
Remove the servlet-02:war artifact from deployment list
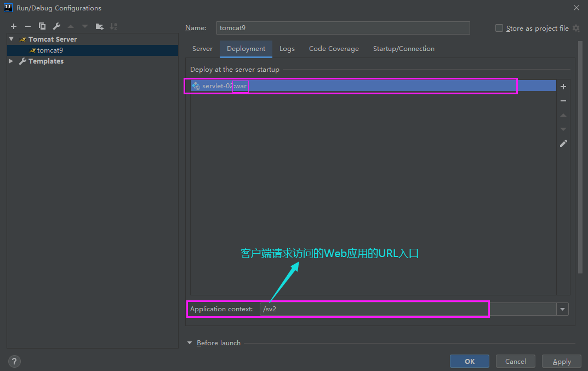click(x=563, y=101)
